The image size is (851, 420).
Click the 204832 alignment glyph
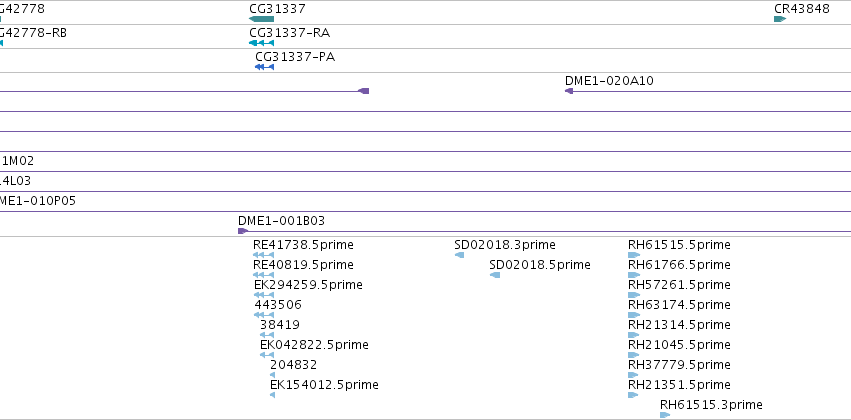(x=272, y=375)
